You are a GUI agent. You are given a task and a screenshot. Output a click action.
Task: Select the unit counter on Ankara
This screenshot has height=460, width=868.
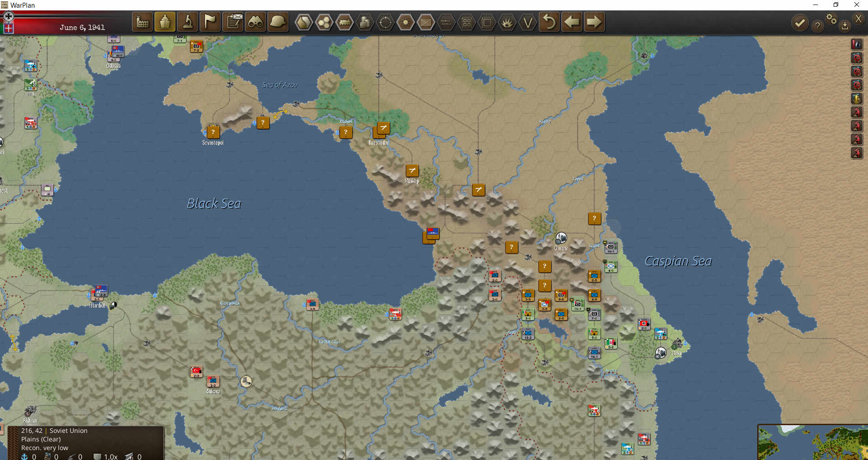point(212,381)
